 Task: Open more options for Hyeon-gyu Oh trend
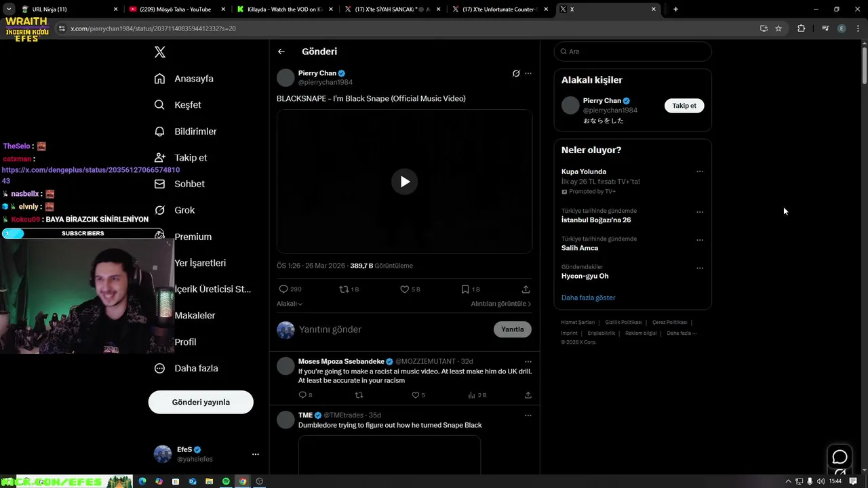[x=700, y=268]
